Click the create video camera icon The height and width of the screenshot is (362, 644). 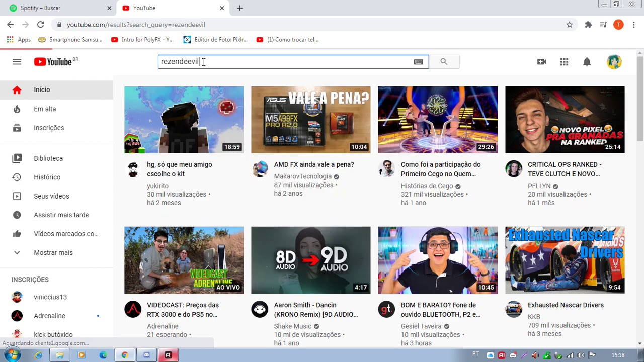[541, 62]
